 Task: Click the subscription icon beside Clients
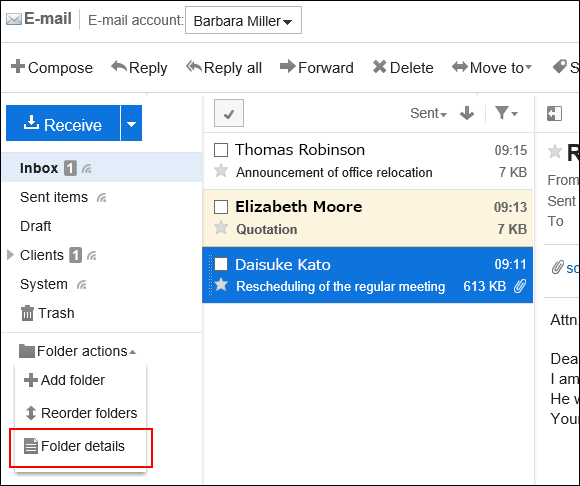coord(92,256)
